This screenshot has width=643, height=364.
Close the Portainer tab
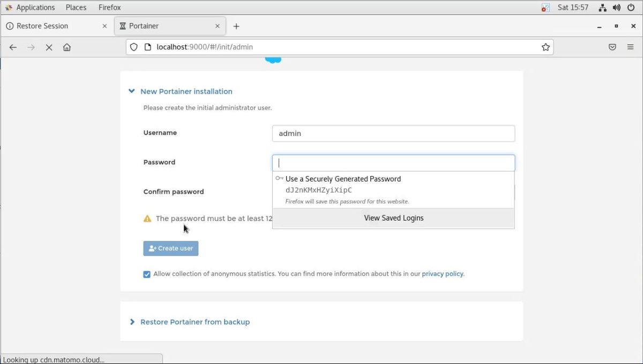(x=218, y=26)
